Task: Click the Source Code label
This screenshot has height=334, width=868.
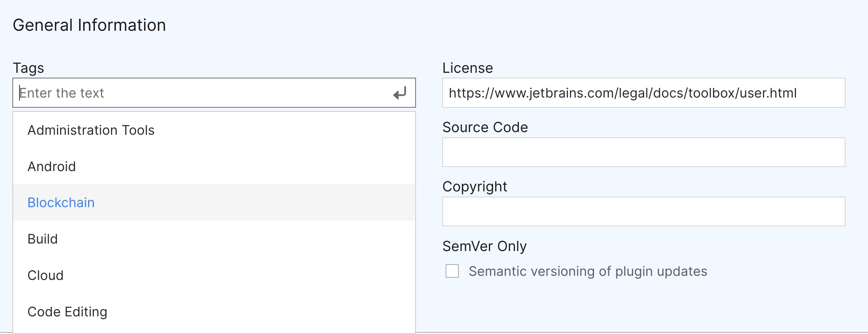Action: [x=485, y=127]
